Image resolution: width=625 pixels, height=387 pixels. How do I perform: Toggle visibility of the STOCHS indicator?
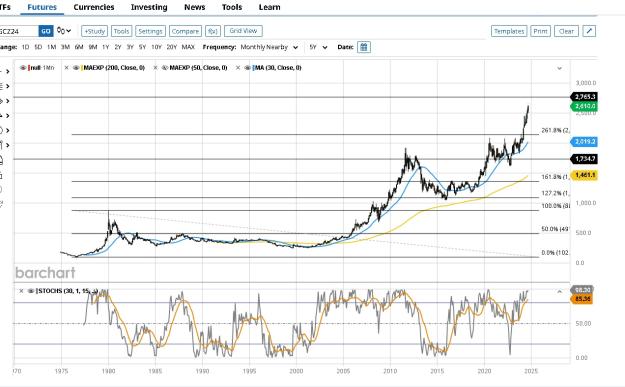[x=31, y=291]
